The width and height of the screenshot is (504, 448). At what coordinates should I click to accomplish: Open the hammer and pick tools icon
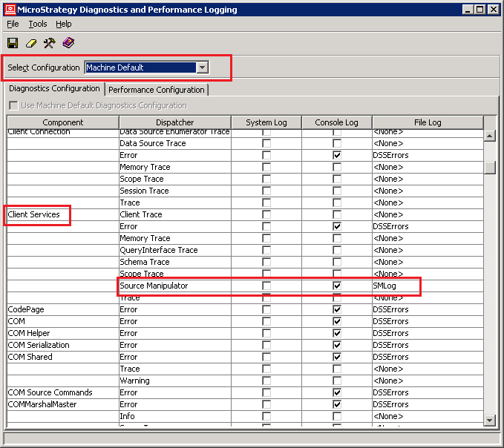pyautogui.click(x=49, y=43)
